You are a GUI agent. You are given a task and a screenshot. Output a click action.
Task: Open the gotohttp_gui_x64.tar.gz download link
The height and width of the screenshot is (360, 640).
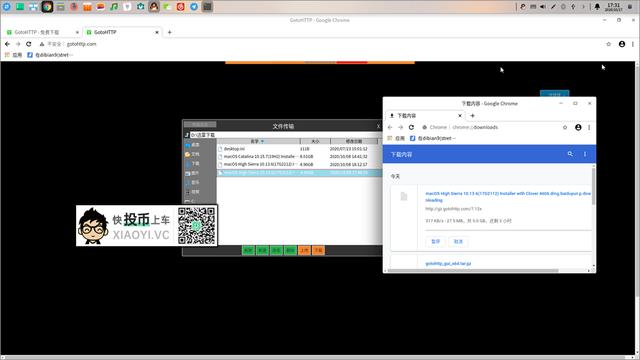pos(448,264)
